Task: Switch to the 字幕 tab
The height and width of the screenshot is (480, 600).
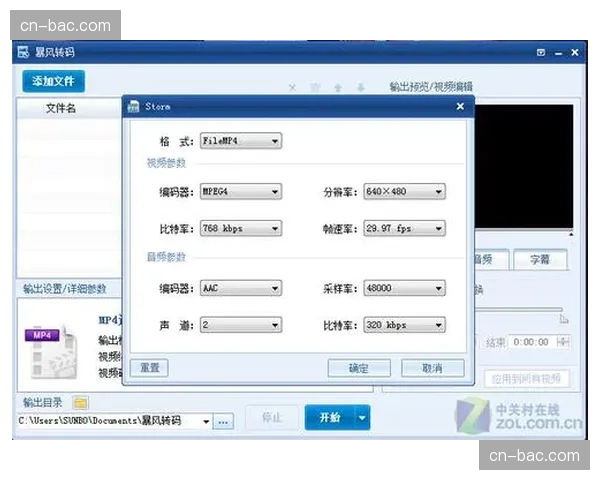Action: tap(540, 260)
